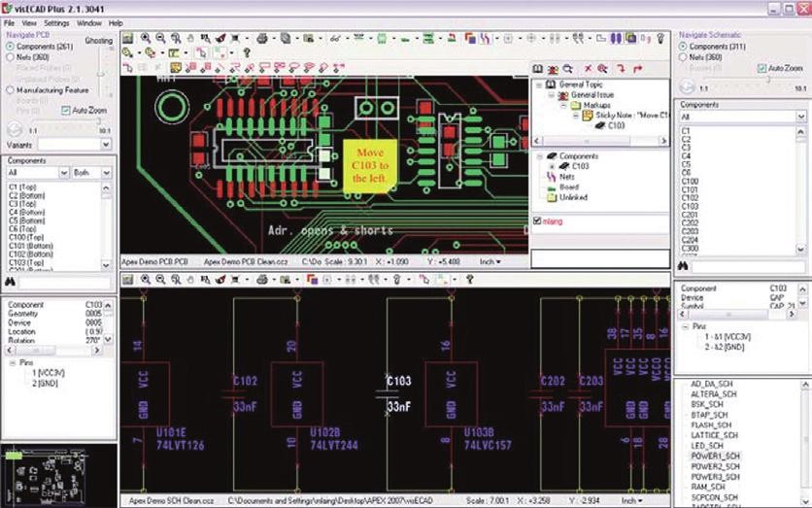Switch to Apex Demo PCB Clean.ccz tab
Image resolution: width=812 pixels, height=508 pixels.
tap(247, 261)
